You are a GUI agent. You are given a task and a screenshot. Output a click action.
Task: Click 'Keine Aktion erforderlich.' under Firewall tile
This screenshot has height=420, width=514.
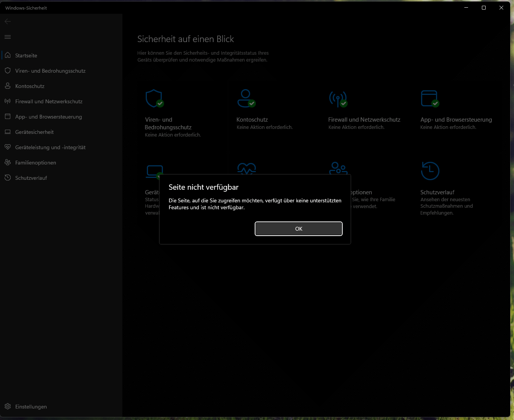coord(356,127)
